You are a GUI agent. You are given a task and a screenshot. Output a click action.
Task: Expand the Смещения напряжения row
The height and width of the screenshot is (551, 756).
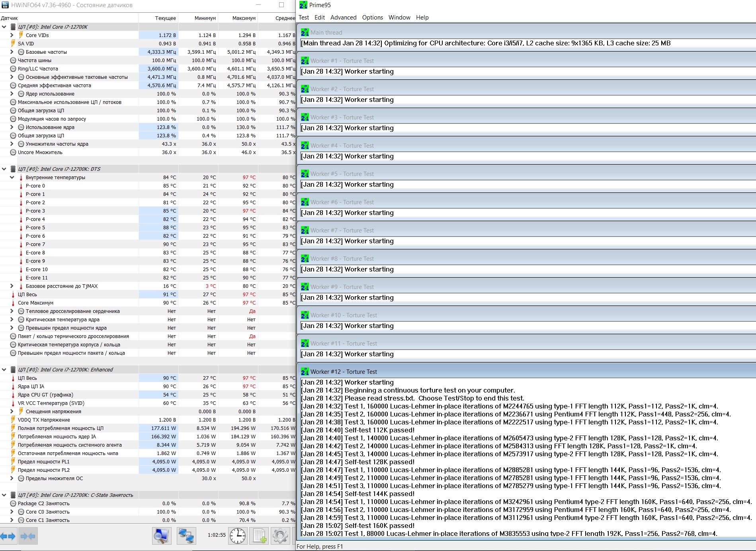click(12, 412)
